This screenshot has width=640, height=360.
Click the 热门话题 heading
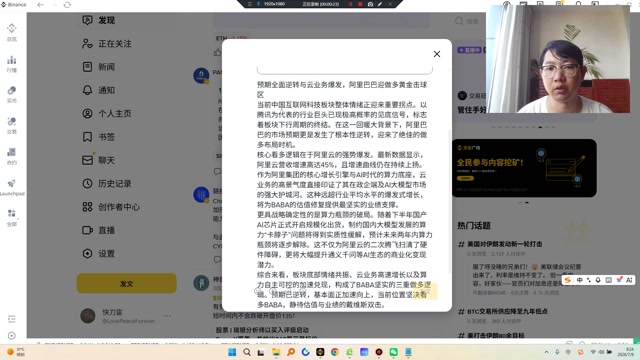(x=474, y=225)
